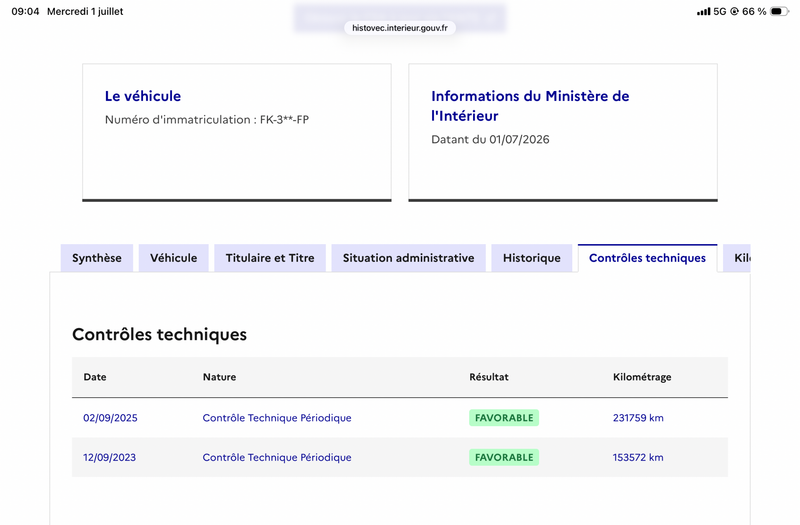Switch to the Véhicule tab
The height and width of the screenshot is (525, 800).
click(x=173, y=258)
